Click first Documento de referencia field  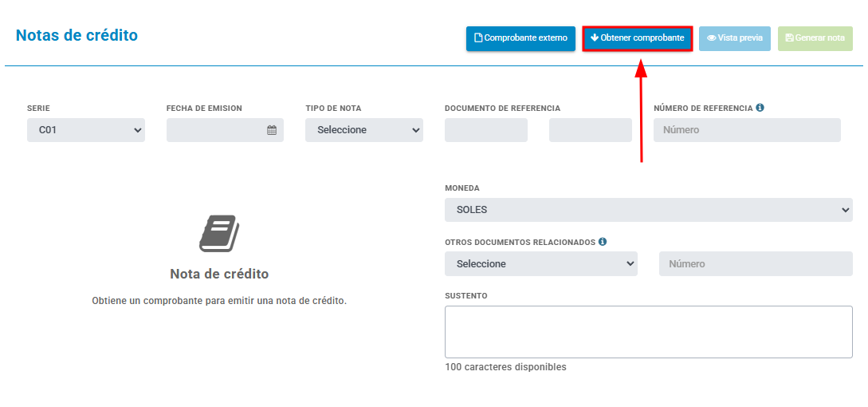(x=486, y=130)
